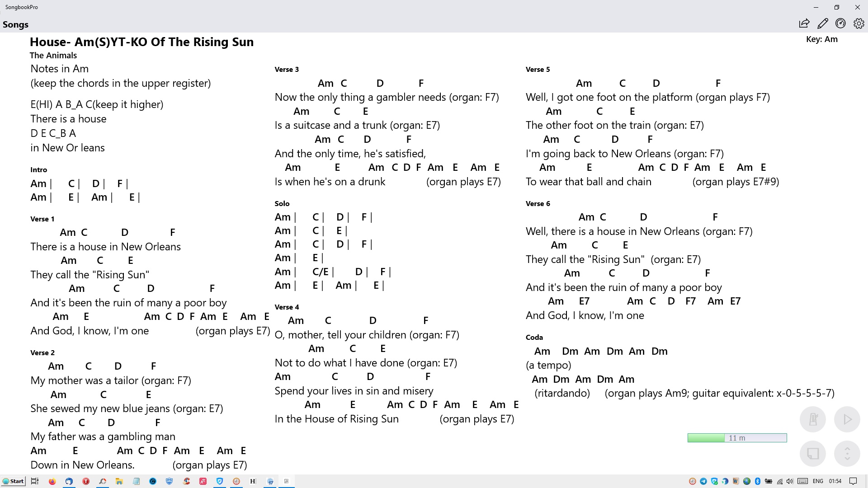The width and height of the screenshot is (868, 488).
Task: Click the Verse 2 section heading
Action: coord(42,353)
